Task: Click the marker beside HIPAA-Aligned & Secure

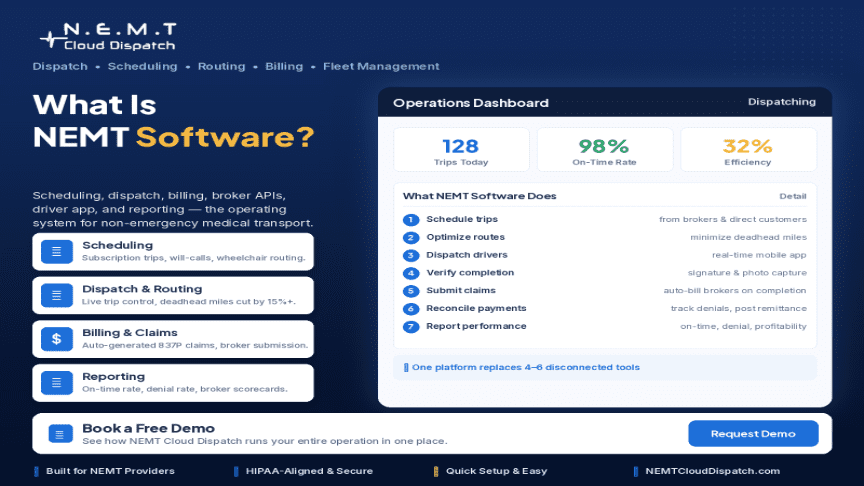Action: click(x=236, y=471)
